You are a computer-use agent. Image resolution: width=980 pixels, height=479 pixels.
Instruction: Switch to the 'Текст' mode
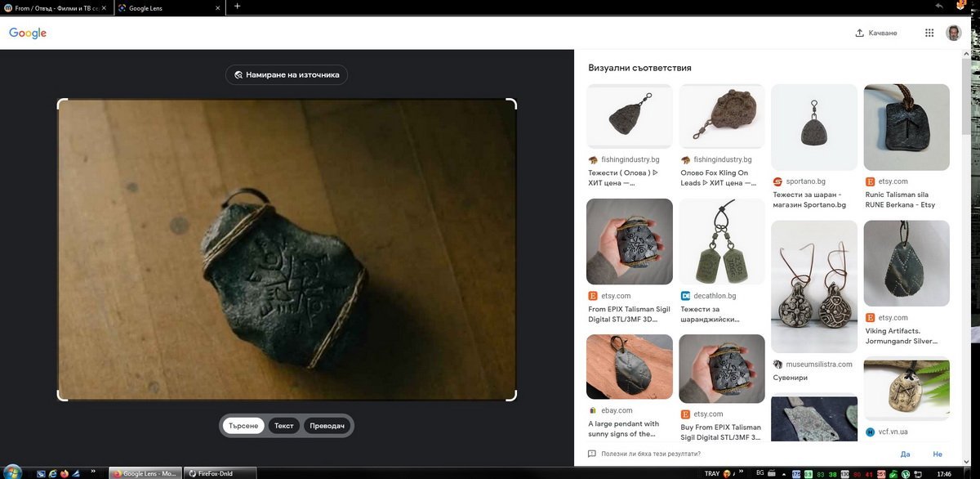pyautogui.click(x=283, y=426)
